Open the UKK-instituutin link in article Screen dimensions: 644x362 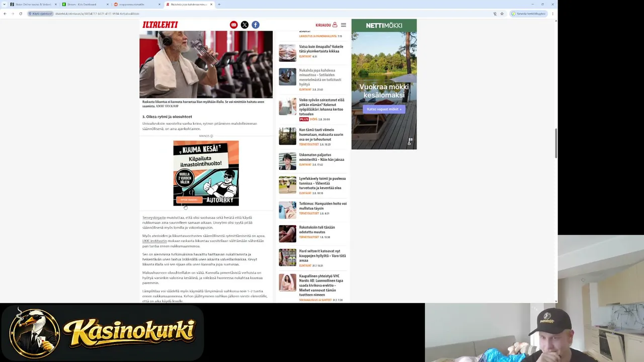coord(154,241)
